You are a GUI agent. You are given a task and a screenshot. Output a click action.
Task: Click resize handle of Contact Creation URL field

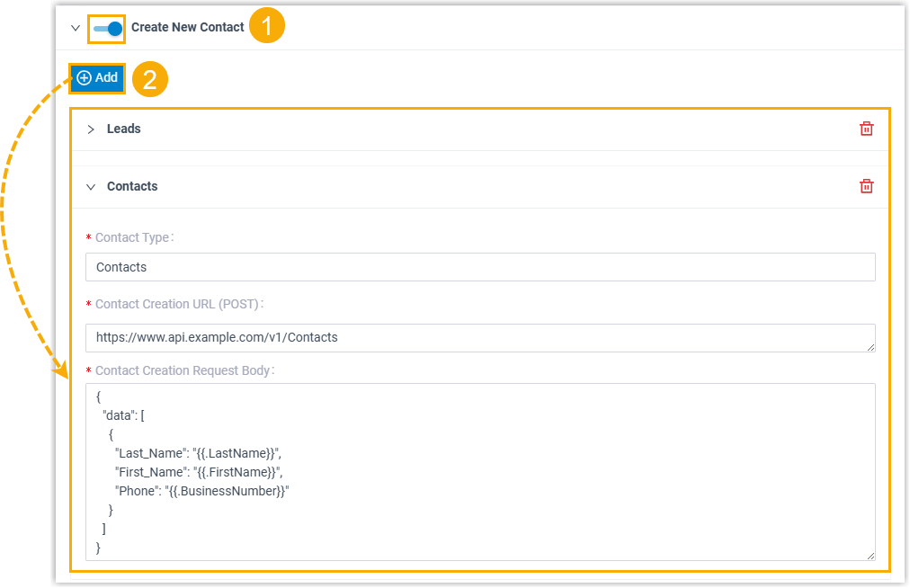[870, 347]
